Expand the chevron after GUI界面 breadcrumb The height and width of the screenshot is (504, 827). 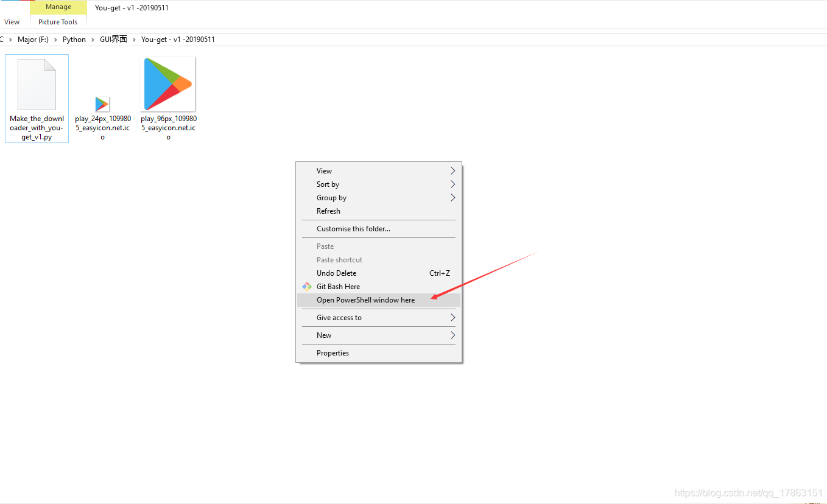coord(134,40)
